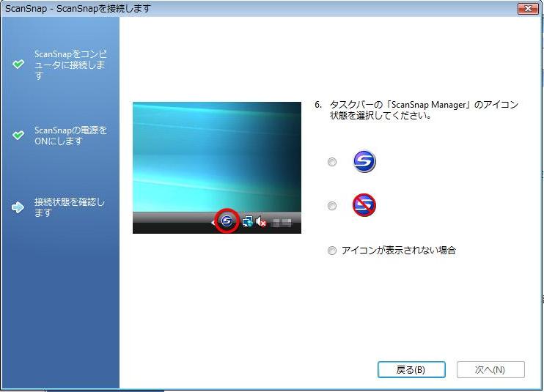Click green checkmark beside ScanSnapの電源をONにします
The height and width of the screenshot is (392, 544).
click(18, 136)
